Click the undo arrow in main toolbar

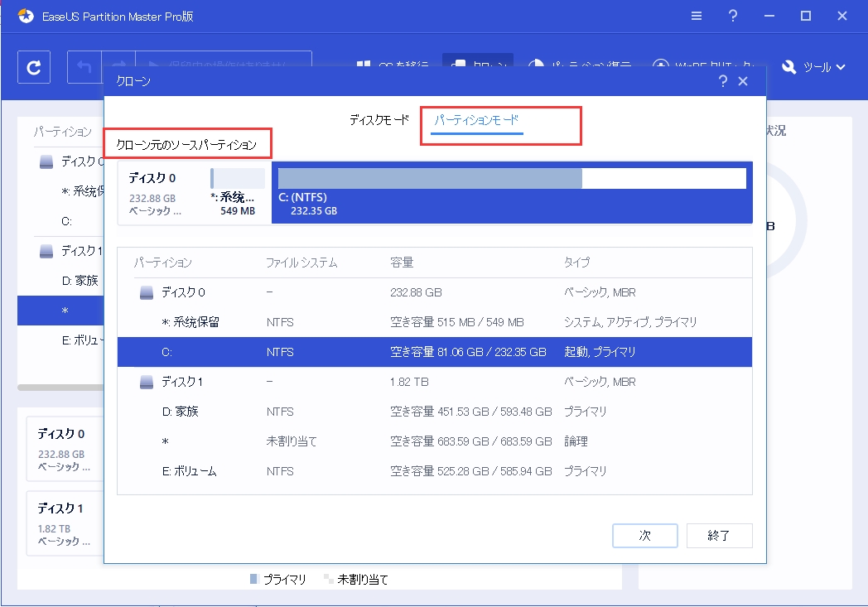pyautogui.click(x=84, y=67)
